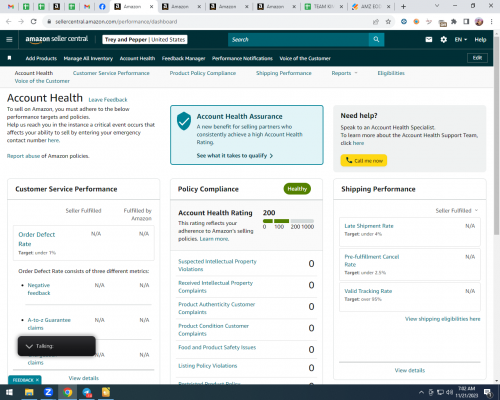Open the Valid Tracking Rate link
The width and height of the screenshot is (500, 400).
click(x=368, y=291)
